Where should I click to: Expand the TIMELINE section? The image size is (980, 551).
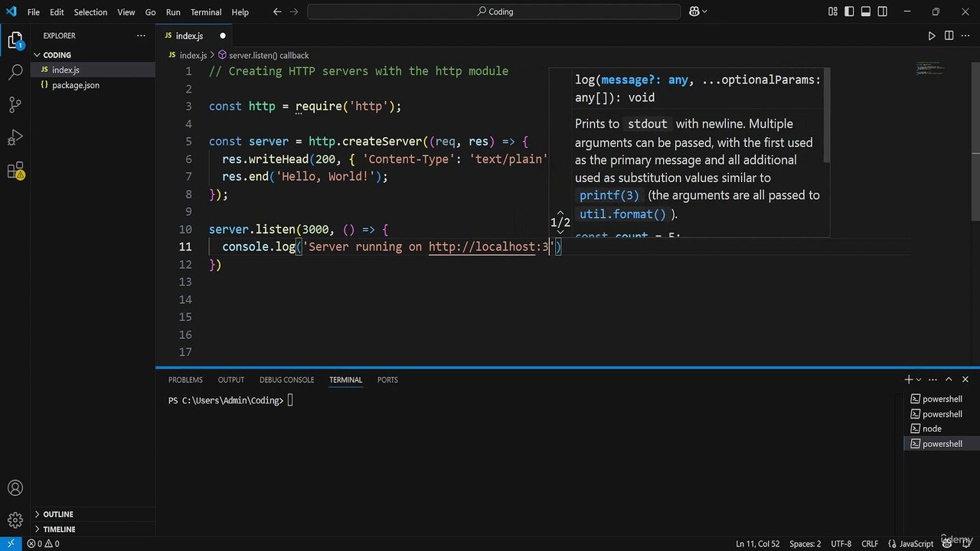click(x=93, y=529)
